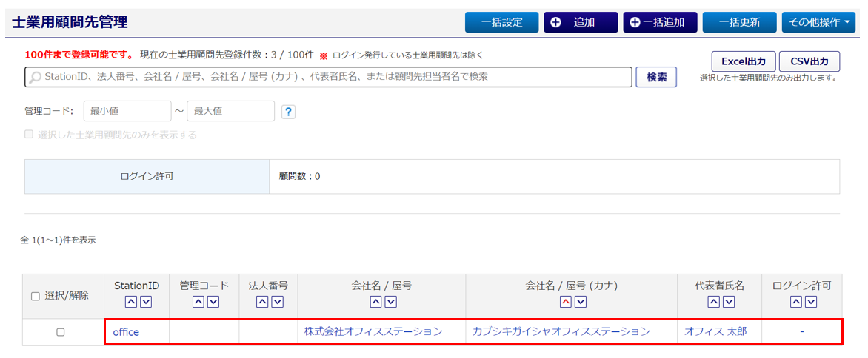Open the その他操作 dropdown menu
Image resolution: width=868 pixels, height=358 pixels.
818,22
